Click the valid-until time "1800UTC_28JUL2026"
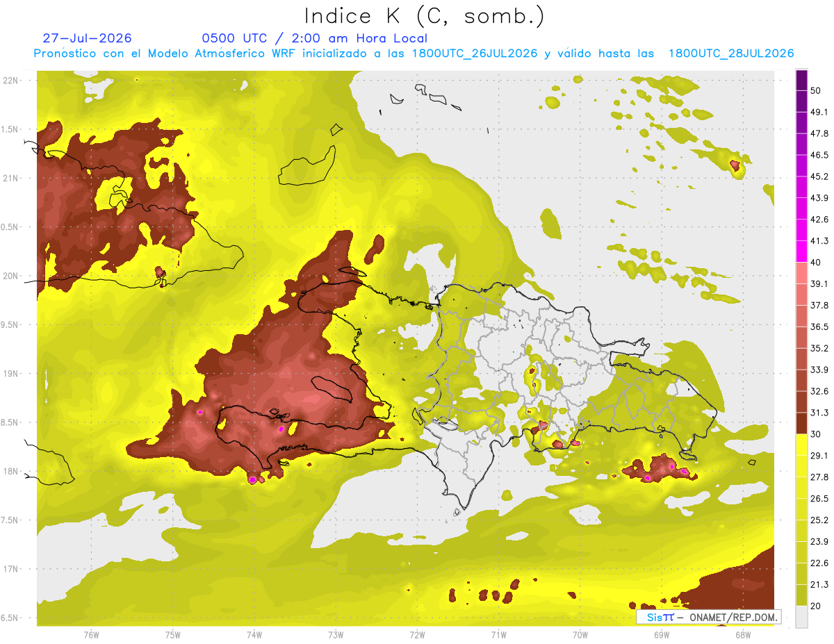The width and height of the screenshot is (834, 644). tap(731, 53)
